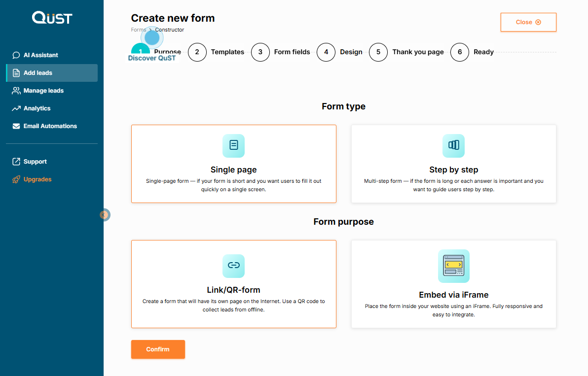This screenshot has width=588, height=376.
Task: Click the Single page form icon
Action: (233, 145)
